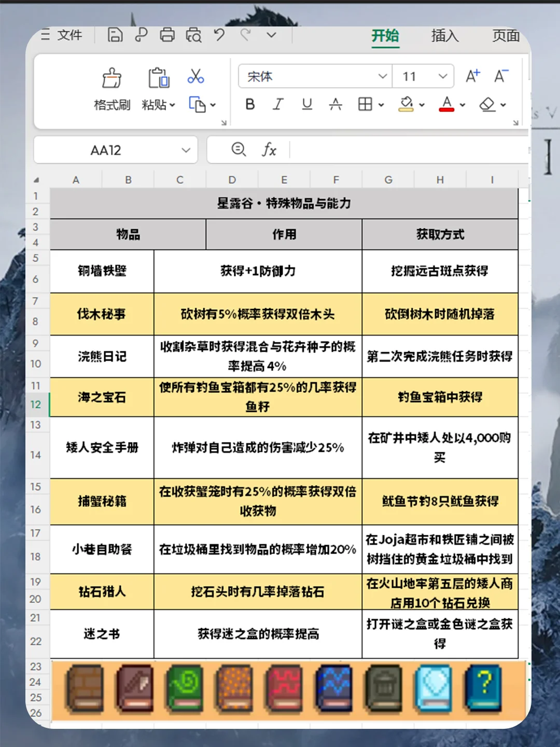Click the 钻石猎人 cell

pyautogui.click(x=102, y=591)
